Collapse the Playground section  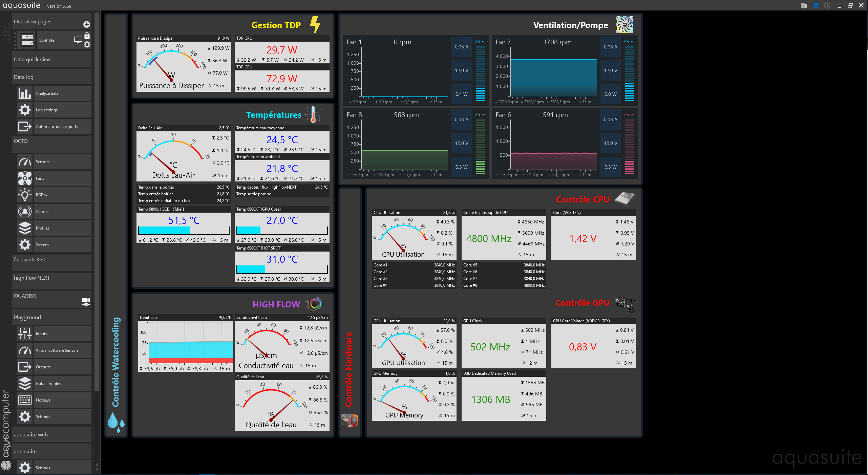pos(52,317)
